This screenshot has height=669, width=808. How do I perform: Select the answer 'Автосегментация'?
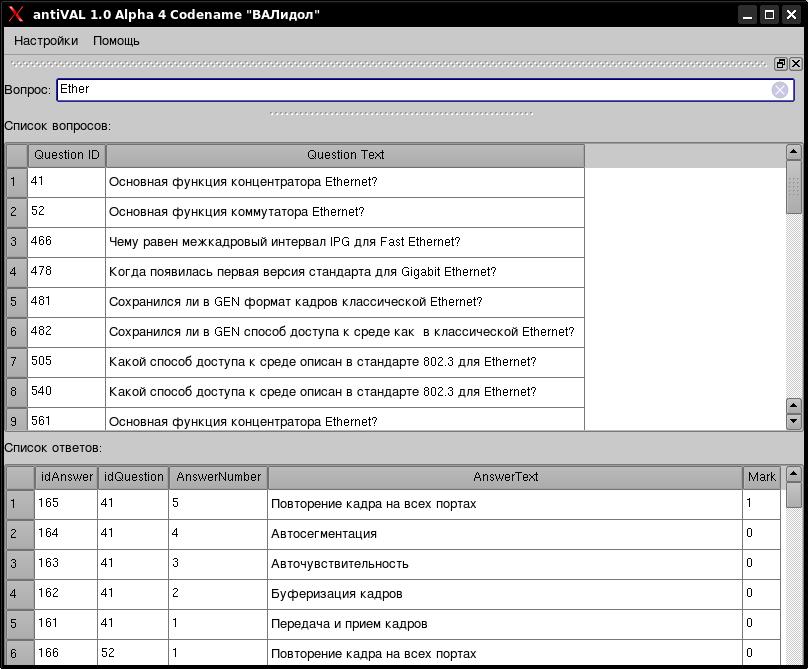pyautogui.click(x=506, y=534)
